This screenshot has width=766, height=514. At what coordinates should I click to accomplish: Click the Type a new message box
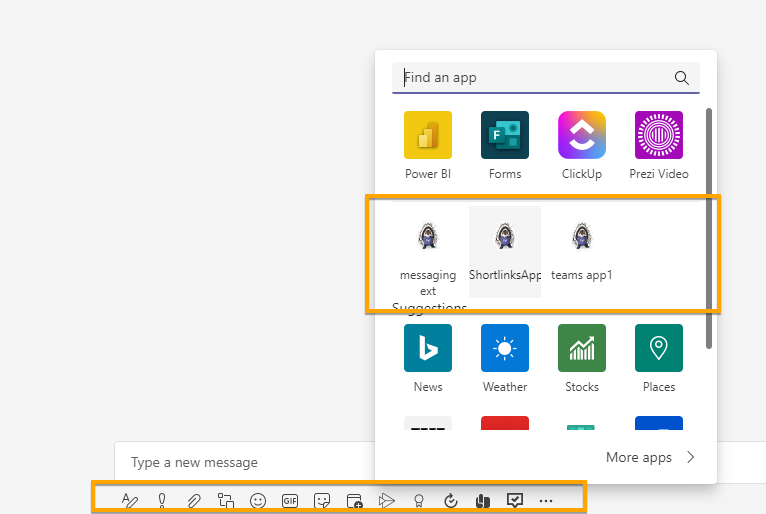coord(244,462)
